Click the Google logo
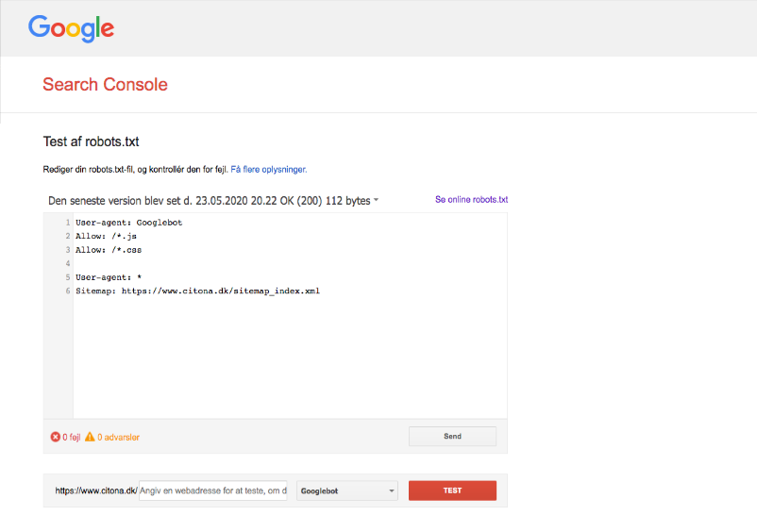The image size is (757, 532). pos(71,28)
